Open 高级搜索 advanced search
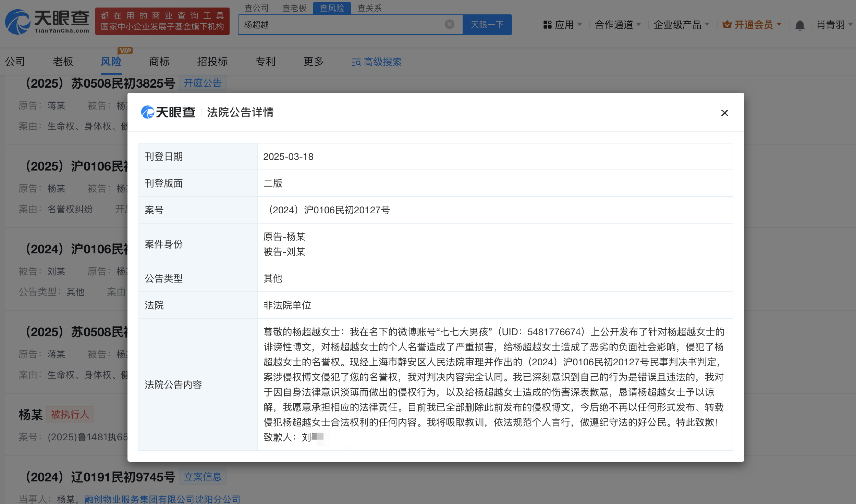This screenshot has width=856, height=504. pos(377,62)
